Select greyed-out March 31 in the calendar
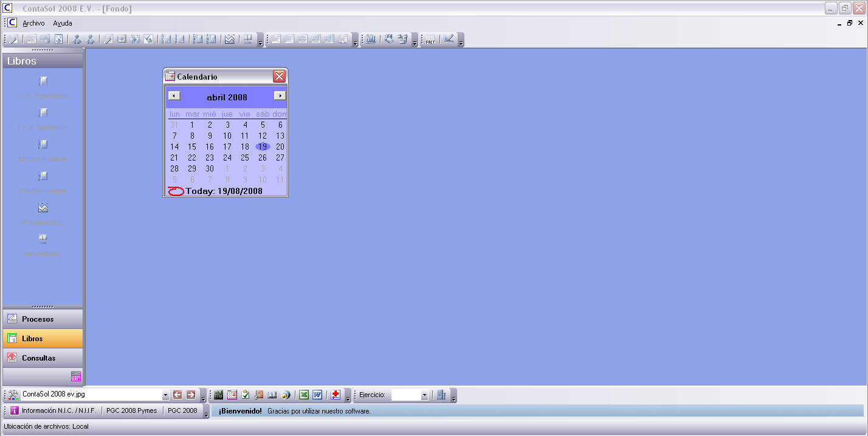The image size is (868, 436). pos(174,125)
